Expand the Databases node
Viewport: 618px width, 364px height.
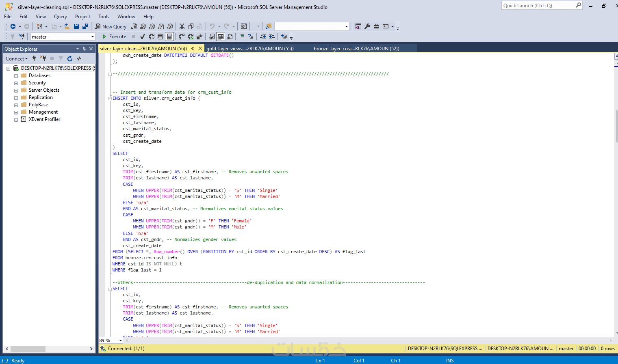coord(16,76)
